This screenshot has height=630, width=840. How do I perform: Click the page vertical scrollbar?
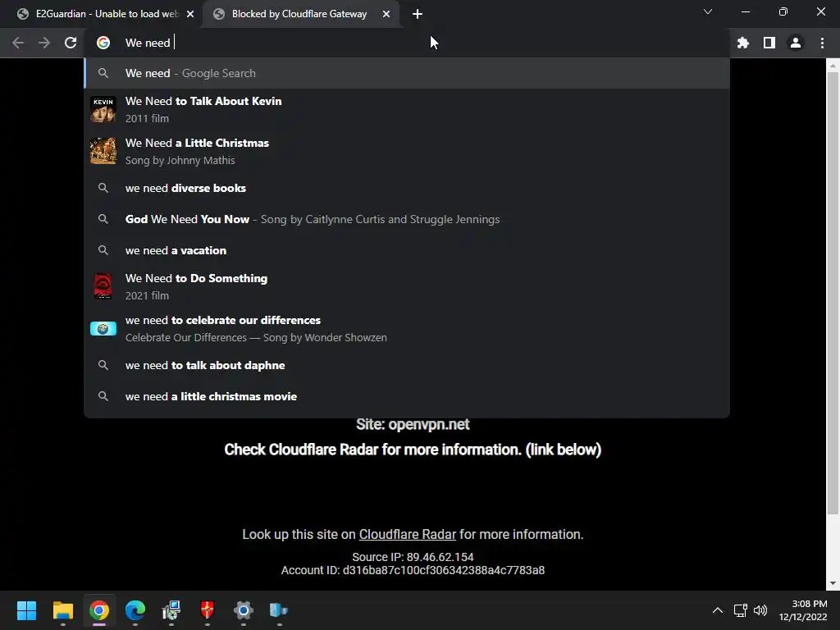(x=833, y=293)
